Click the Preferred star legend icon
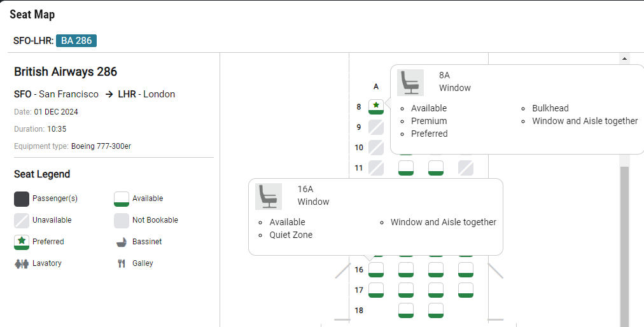The height and width of the screenshot is (327, 644). 22,242
